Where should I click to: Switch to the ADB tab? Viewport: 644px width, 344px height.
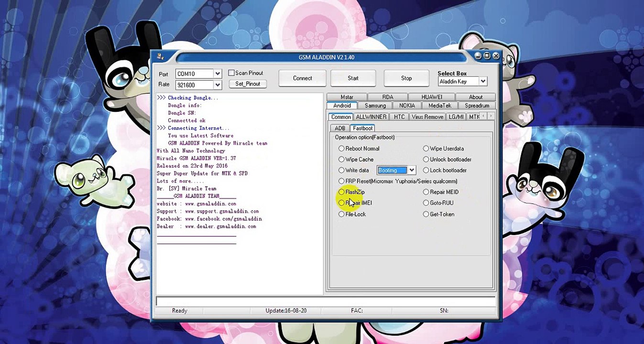(x=340, y=129)
